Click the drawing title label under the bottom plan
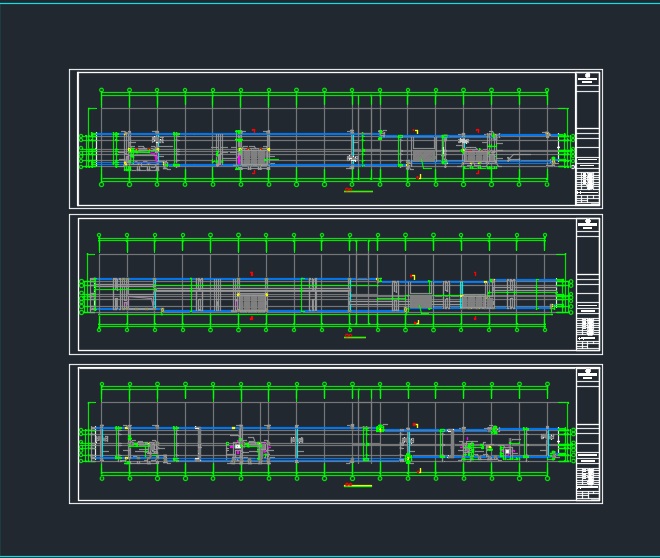This screenshot has width=660, height=558. [358, 485]
